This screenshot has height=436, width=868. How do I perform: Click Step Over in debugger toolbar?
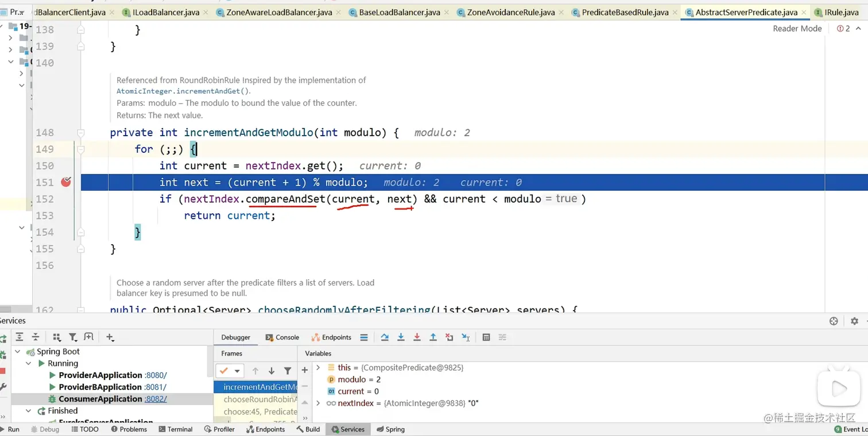[x=385, y=337]
